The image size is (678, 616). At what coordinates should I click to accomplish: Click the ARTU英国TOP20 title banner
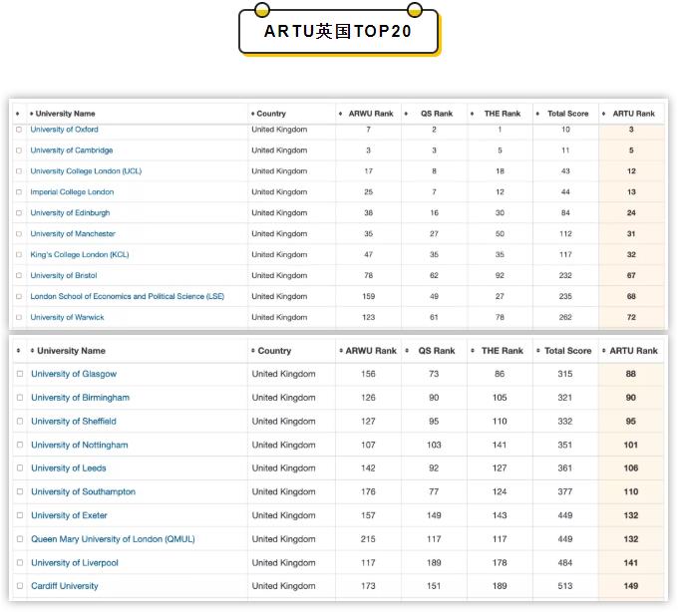pyautogui.click(x=338, y=31)
